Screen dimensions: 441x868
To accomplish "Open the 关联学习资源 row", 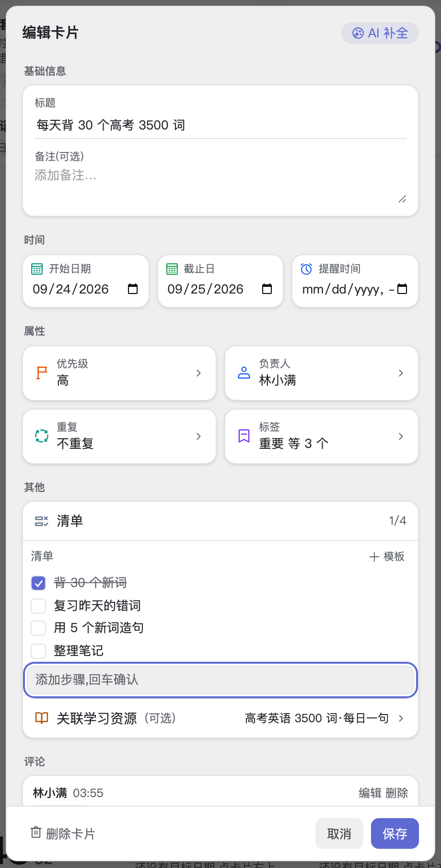I will pos(220,718).
